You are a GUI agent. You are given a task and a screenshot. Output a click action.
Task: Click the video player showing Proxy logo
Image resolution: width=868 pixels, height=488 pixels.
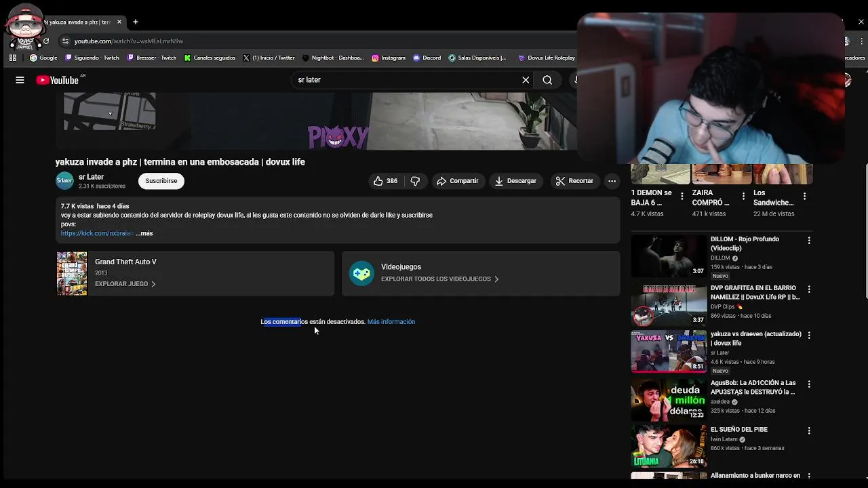pyautogui.click(x=317, y=122)
